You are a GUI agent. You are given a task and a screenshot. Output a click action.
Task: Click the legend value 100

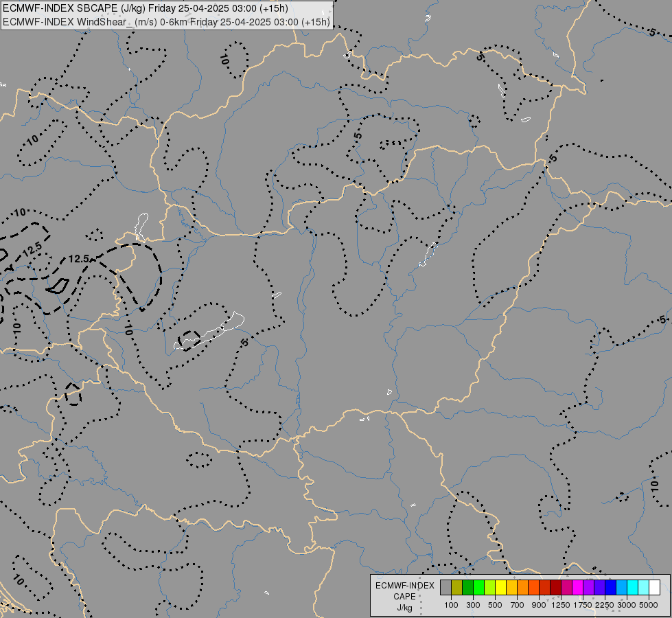(x=451, y=605)
